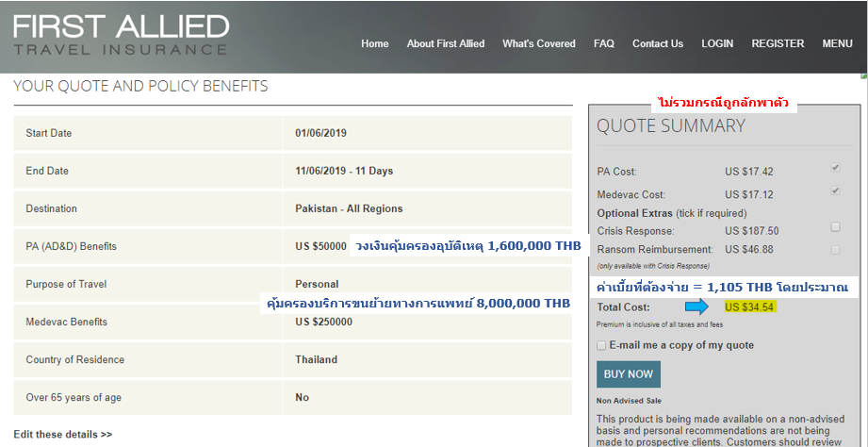Toggle the PA Cost checkbox
Image resolution: width=868 pixels, height=447 pixels.
click(835, 168)
